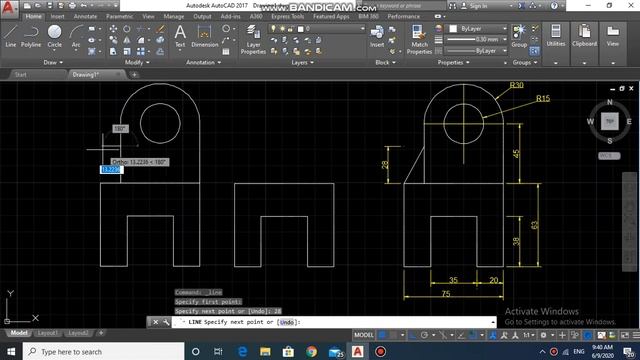Open the Parametric ribbon tab
Screen dimensions: 640x360
coord(120,16)
